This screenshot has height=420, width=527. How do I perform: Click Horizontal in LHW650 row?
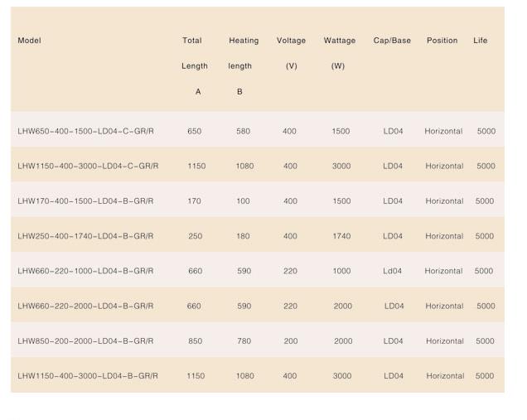[443, 131]
